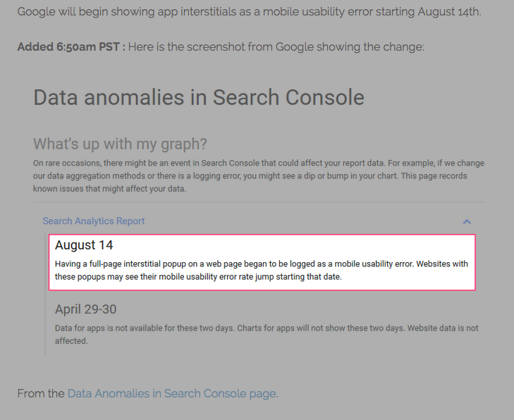Open Data Anomalies in Search Console page link

click(172, 393)
